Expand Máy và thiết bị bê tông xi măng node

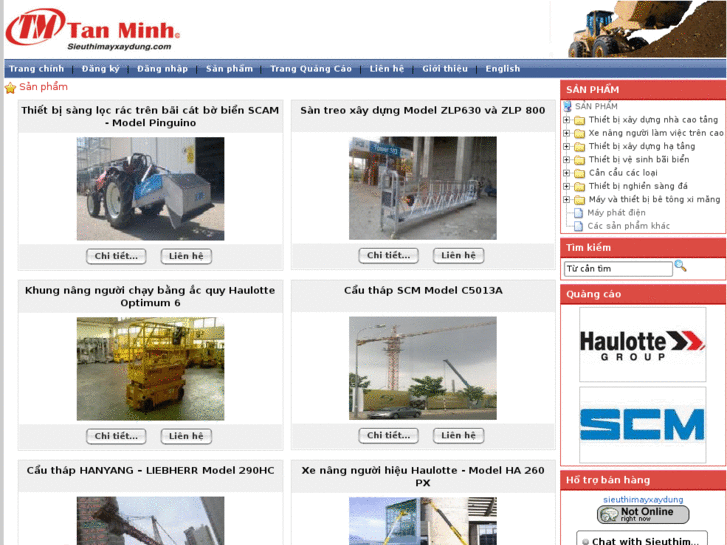[x=567, y=200]
